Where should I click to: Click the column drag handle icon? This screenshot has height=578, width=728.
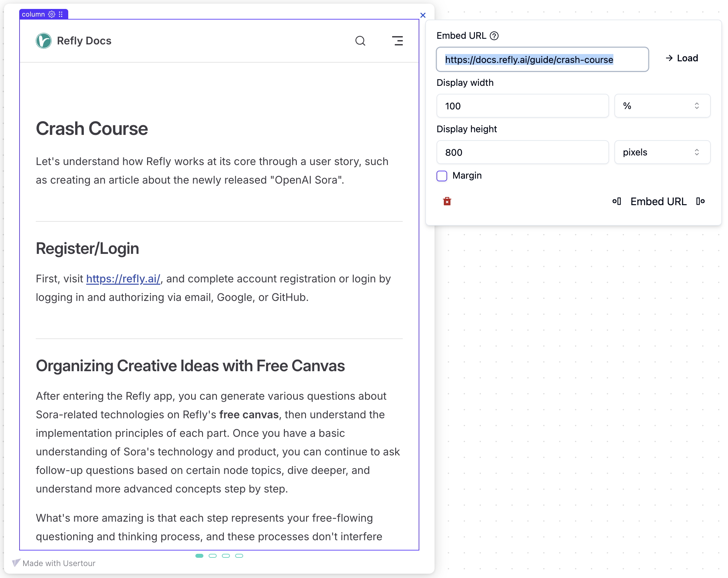[x=61, y=14]
